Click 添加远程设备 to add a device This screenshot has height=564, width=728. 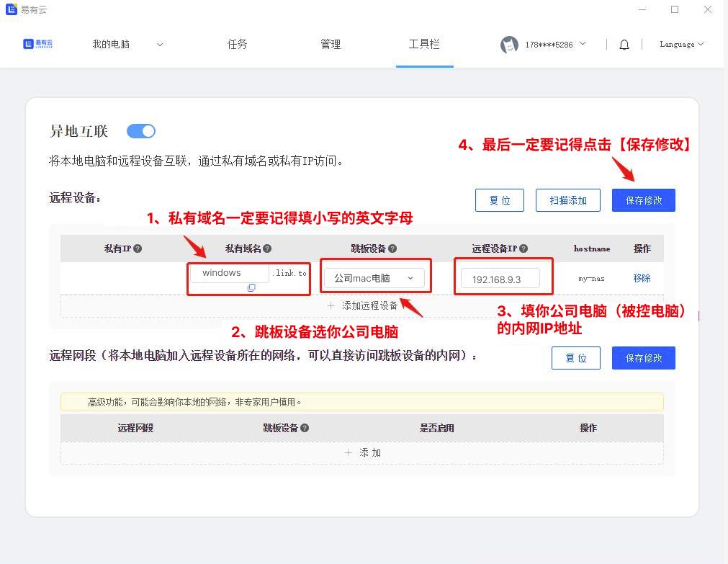[x=362, y=305]
